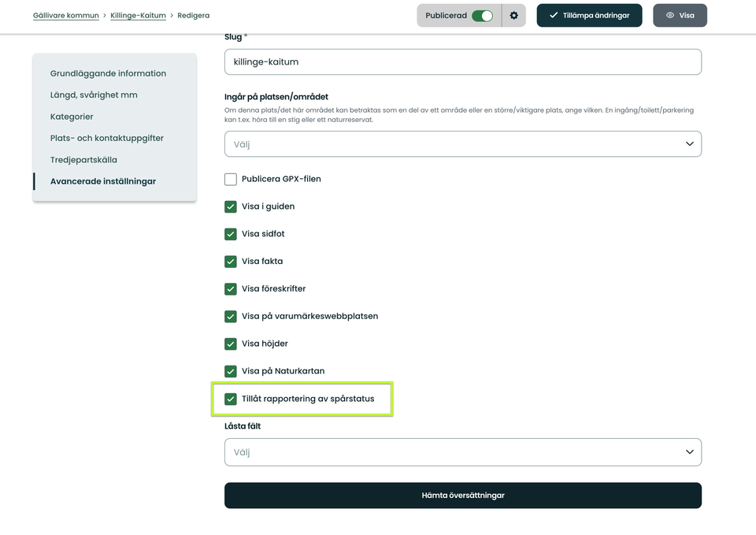Jump to the Kategorier section
756x535 pixels.
click(x=72, y=117)
